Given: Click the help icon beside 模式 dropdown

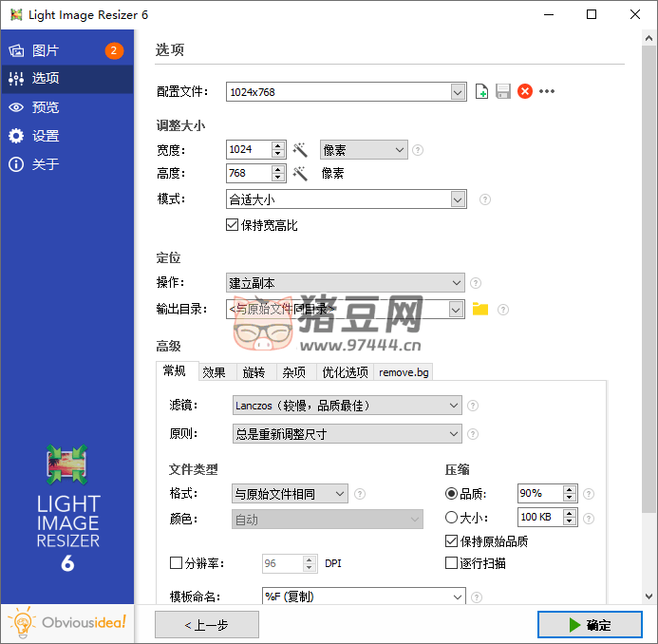Looking at the screenshot, I should coord(484,199).
